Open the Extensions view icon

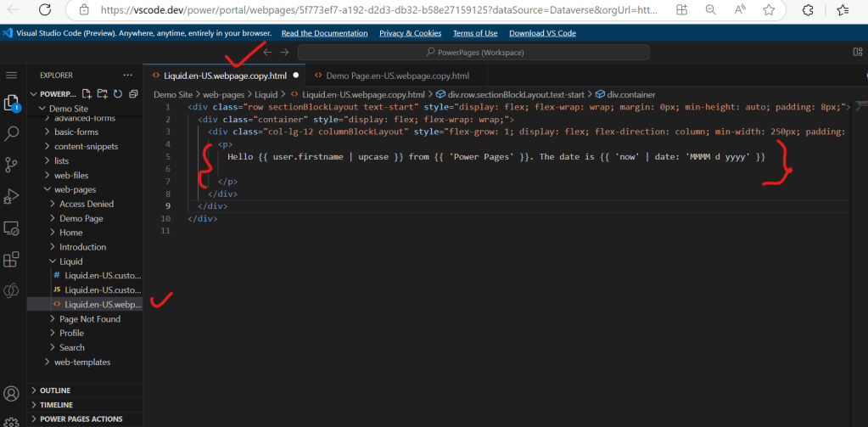12,259
